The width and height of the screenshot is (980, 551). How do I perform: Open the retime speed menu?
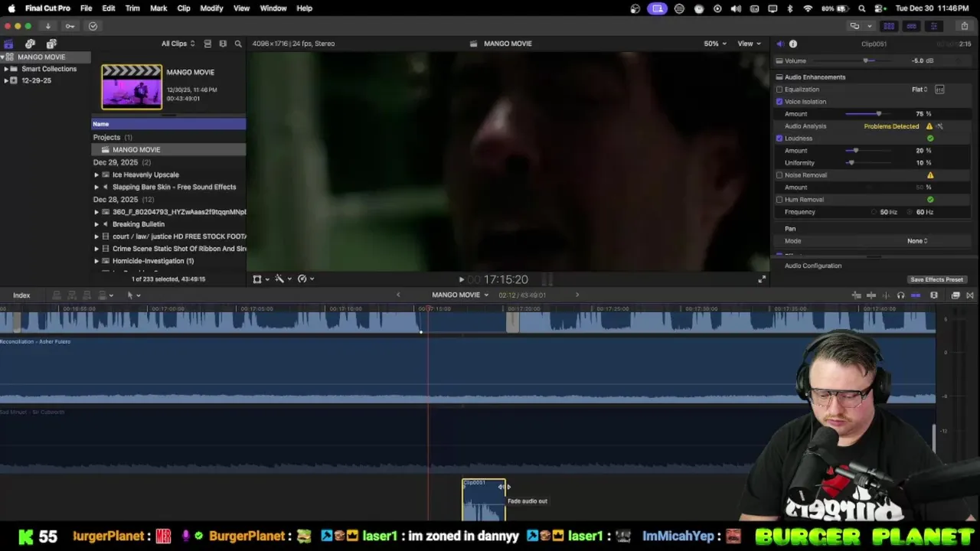[x=305, y=279]
